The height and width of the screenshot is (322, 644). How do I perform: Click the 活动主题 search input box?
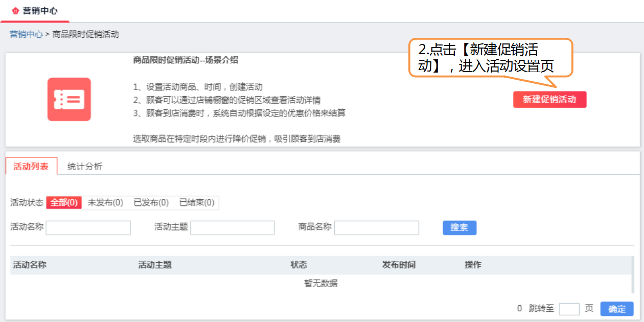point(233,227)
